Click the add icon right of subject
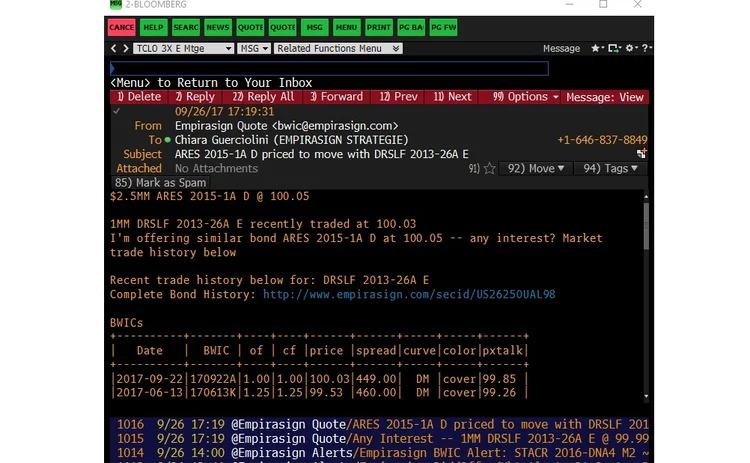Viewport: 750px width, 463px height. click(x=641, y=153)
